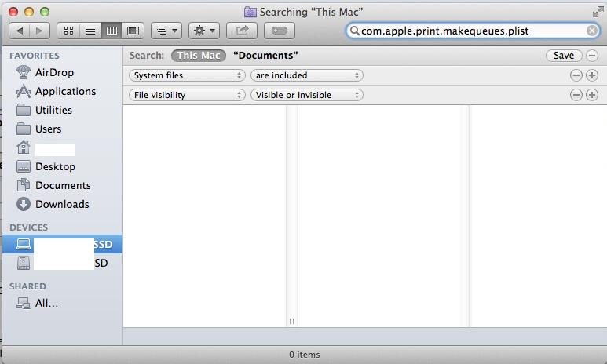This screenshot has height=364, width=607.
Task: Zoom window with green button
Action: pyautogui.click(x=45, y=12)
